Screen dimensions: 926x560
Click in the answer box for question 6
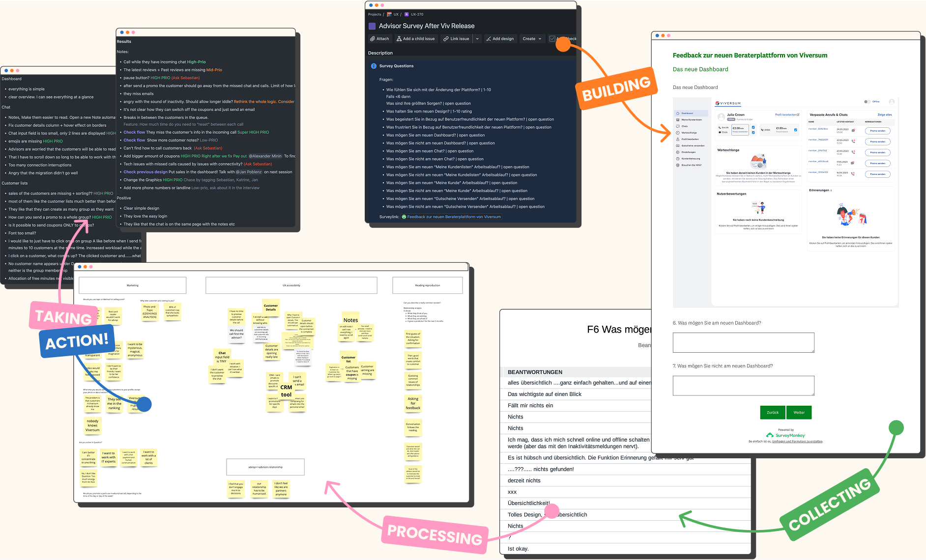pyautogui.click(x=743, y=342)
